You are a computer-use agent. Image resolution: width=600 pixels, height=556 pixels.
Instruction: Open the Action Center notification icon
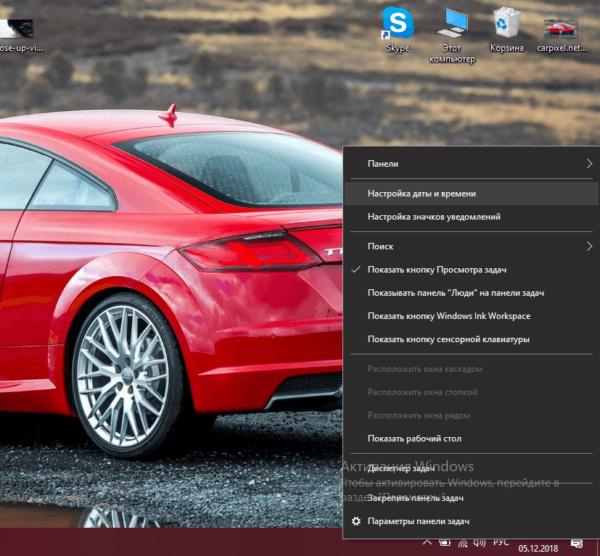[577, 543]
